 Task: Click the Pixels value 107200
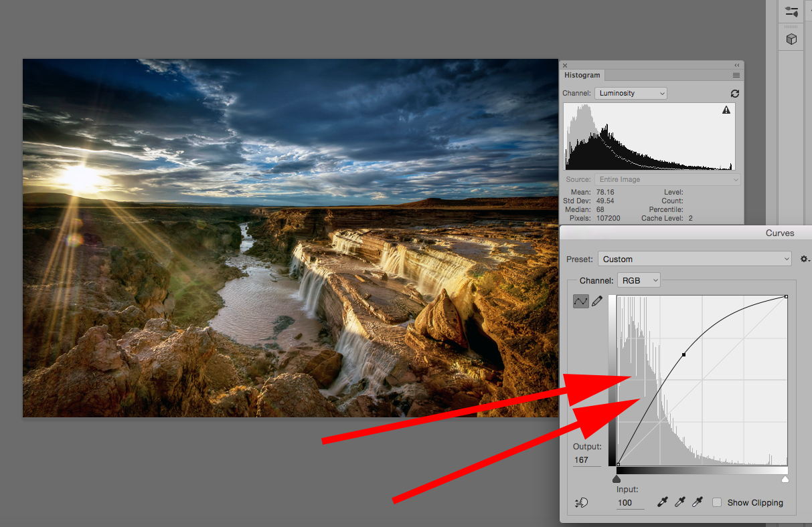pos(606,218)
